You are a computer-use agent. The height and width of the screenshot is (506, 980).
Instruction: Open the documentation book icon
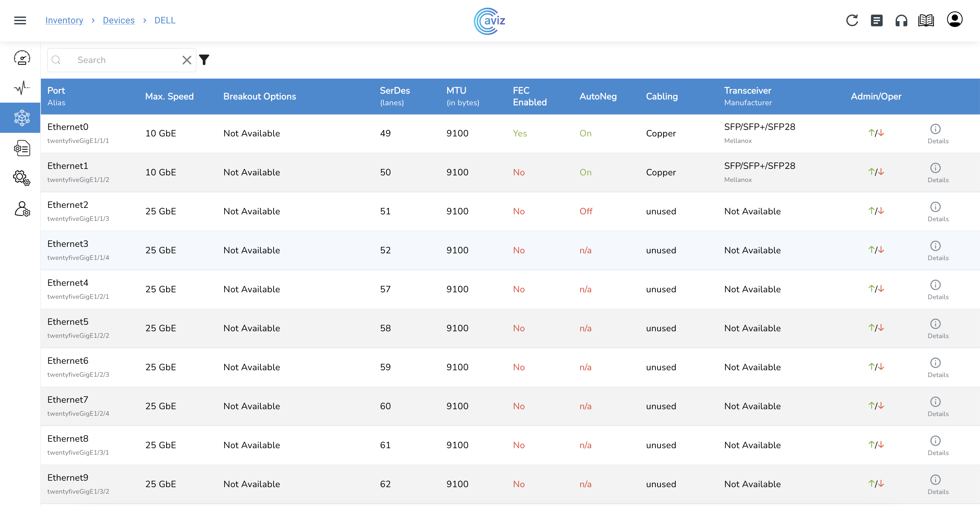pos(926,20)
